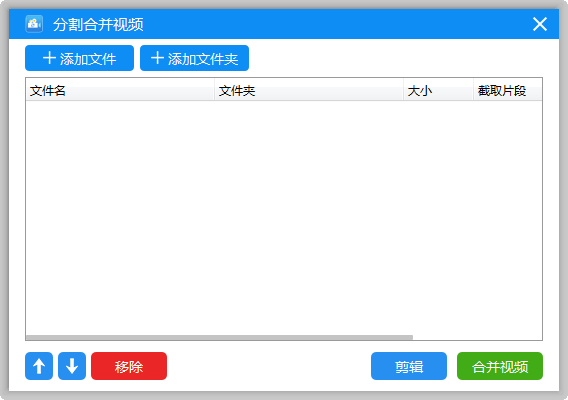Click inside the empty file list area
568x400 pixels.
(x=284, y=217)
